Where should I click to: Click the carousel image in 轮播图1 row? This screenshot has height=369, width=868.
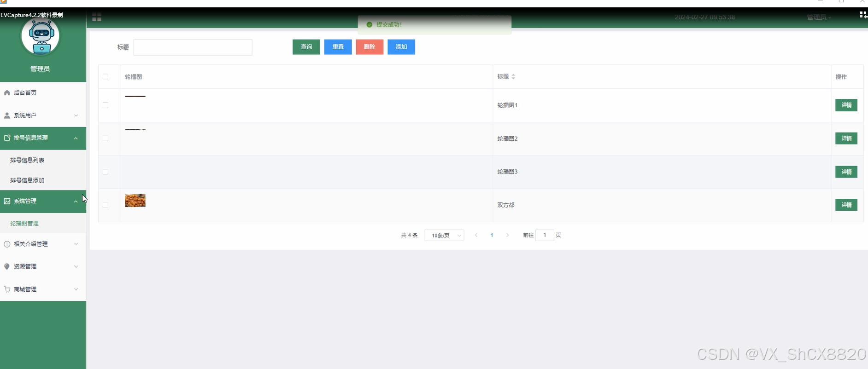click(135, 96)
